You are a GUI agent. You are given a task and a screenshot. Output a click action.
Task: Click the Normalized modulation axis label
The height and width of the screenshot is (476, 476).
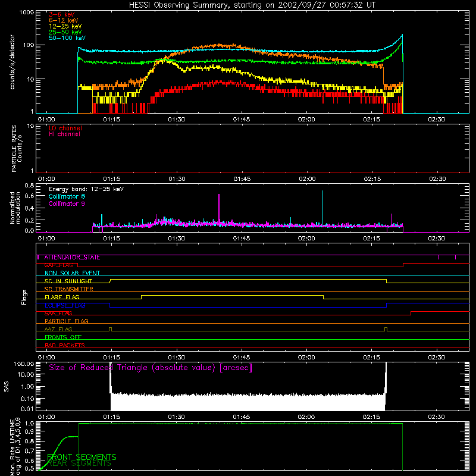click(x=15, y=208)
